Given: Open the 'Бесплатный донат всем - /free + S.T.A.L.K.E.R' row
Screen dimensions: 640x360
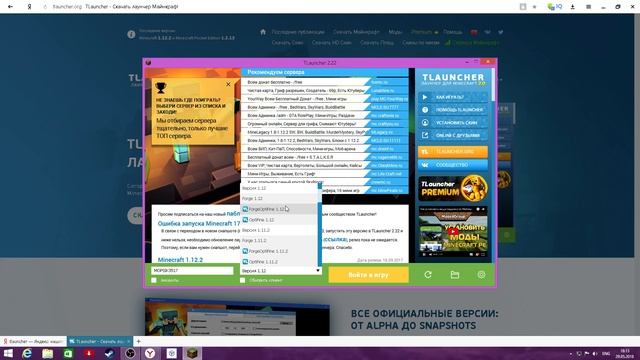Looking at the screenshot, I should (x=324, y=157).
